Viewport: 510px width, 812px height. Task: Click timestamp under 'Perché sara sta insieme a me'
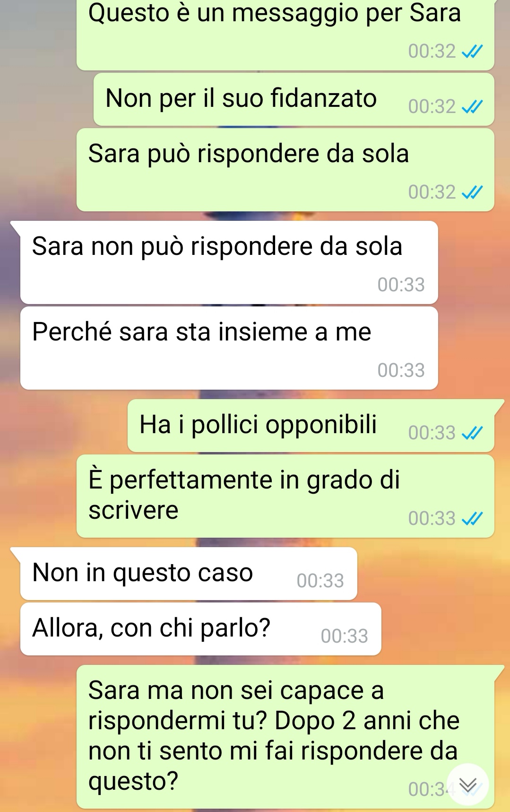401,370
